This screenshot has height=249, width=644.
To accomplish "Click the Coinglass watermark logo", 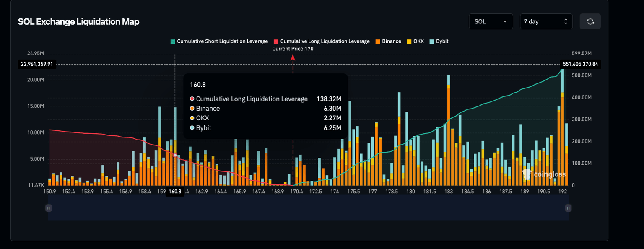I will point(544,174).
